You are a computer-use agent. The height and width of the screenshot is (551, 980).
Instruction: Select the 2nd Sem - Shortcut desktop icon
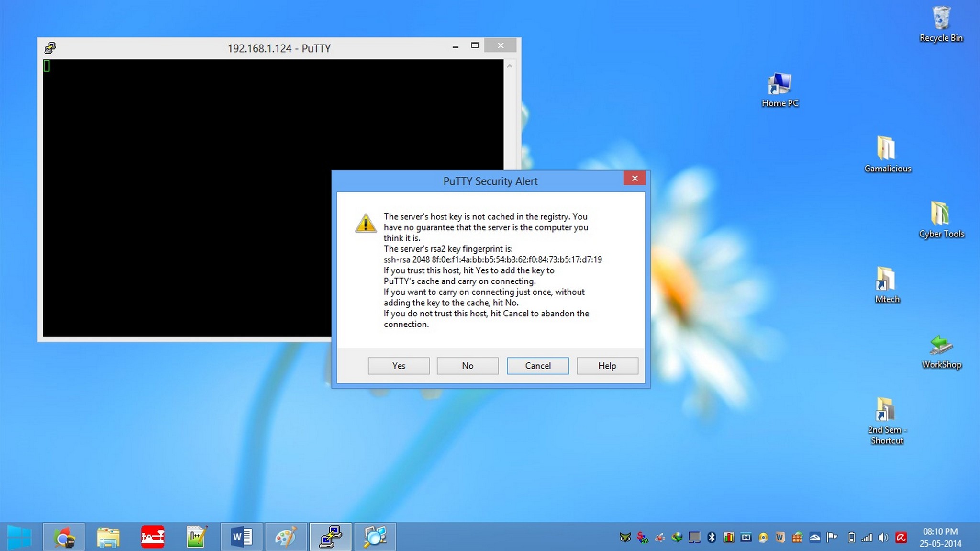coord(887,421)
